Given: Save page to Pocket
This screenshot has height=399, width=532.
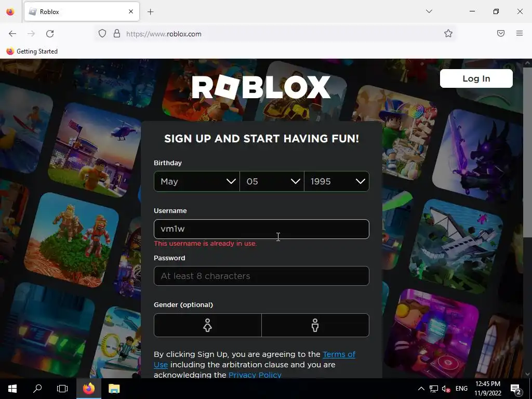Looking at the screenshot, I should [501, 33].
